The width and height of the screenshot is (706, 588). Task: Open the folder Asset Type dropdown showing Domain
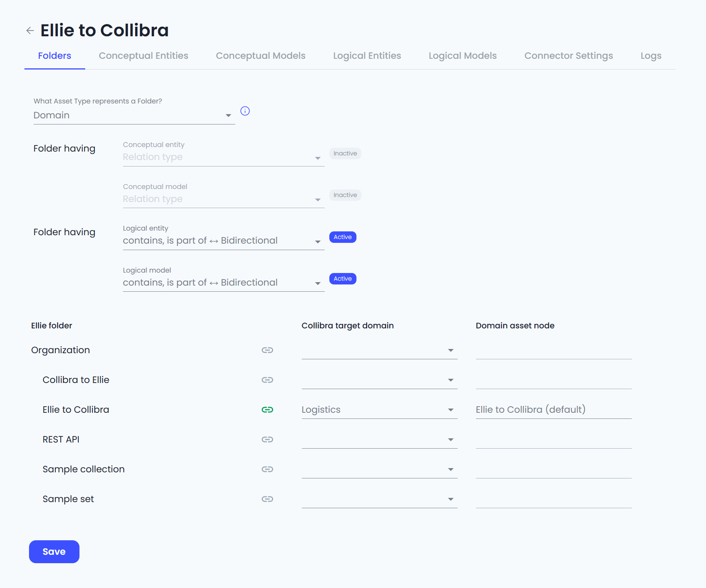tap(134, 115)
